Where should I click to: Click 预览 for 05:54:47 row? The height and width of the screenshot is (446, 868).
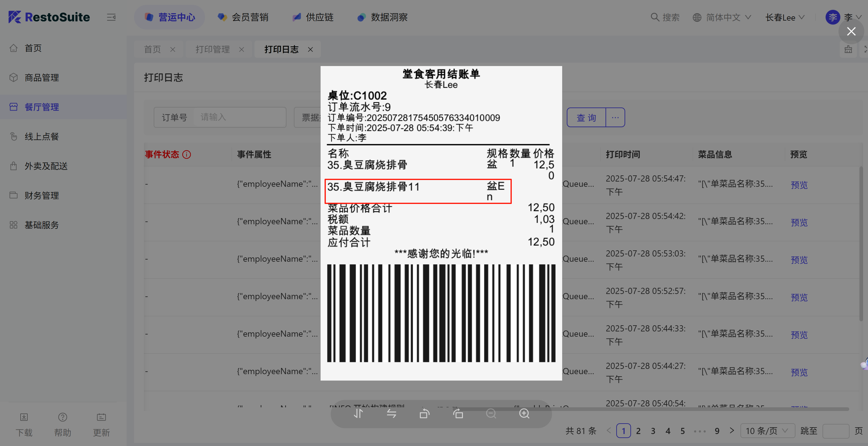click(x=799, y=185)
